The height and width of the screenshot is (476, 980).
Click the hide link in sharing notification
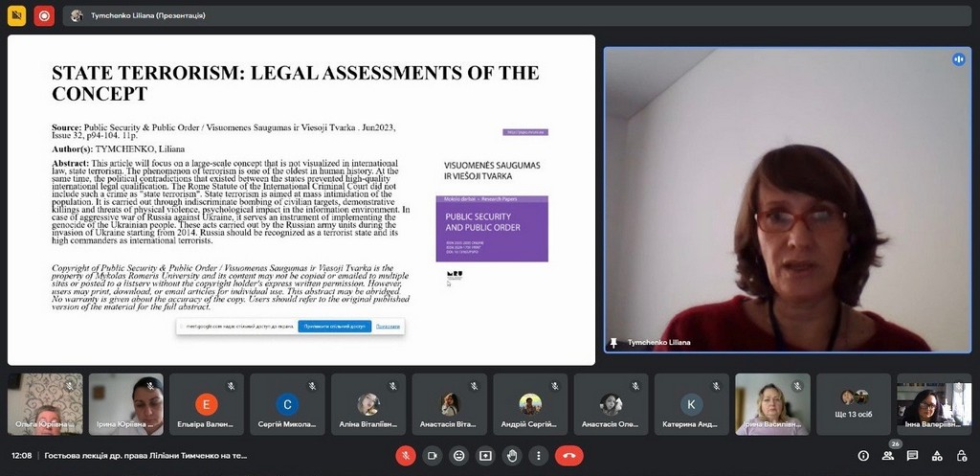click(x=388, y=327)
